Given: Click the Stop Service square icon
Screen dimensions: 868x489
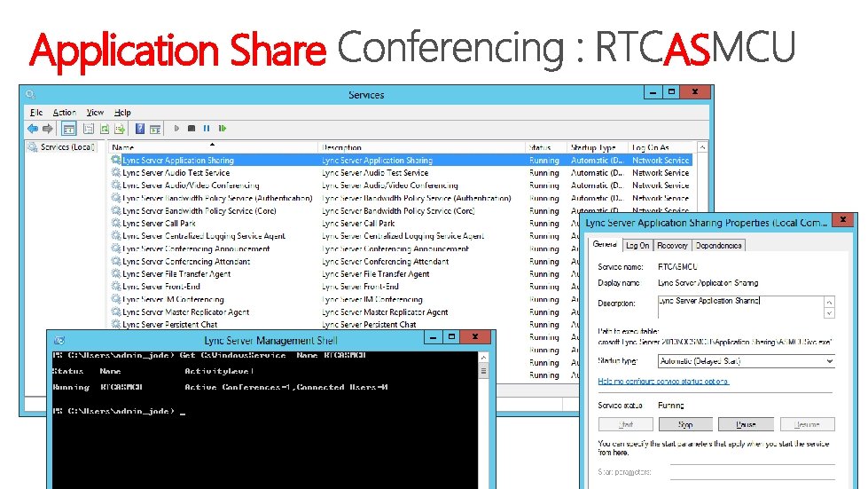Looking at the screenshot, I should click(192, 129).
